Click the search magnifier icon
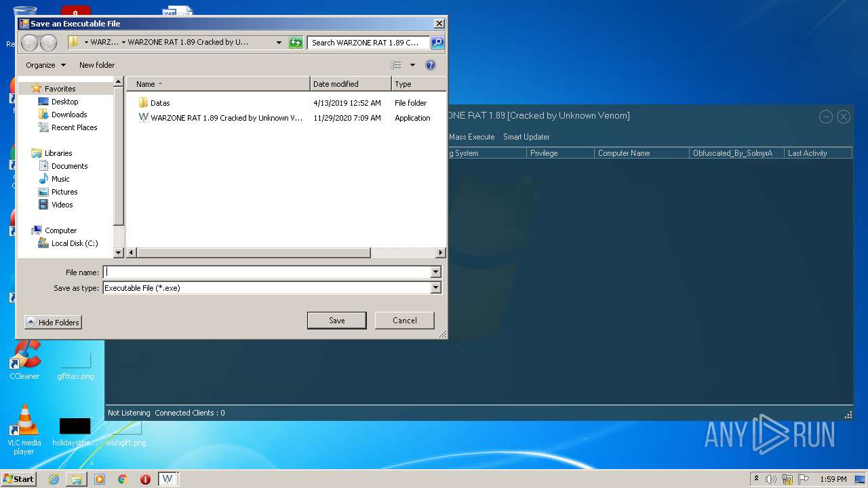The height and width of the screenshot is (488, 868). (x=437, y=42)
